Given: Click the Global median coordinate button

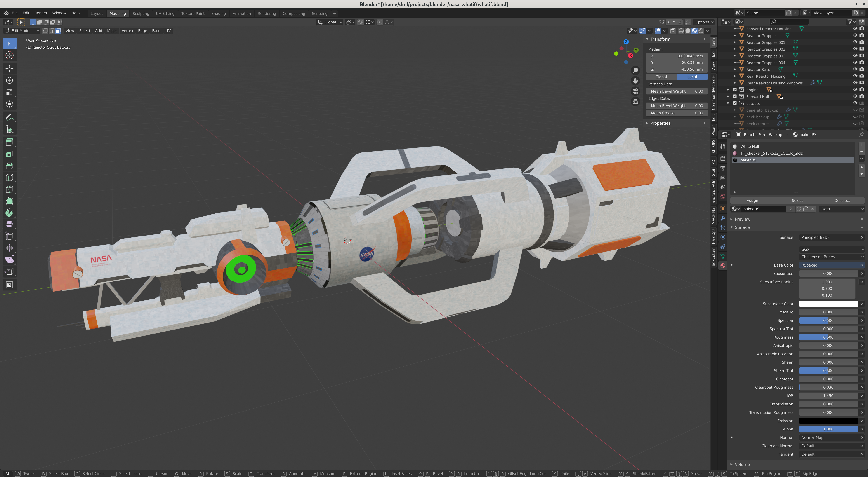Looking at the screenshot, I should pyautogui.click(x=661, y=77).
